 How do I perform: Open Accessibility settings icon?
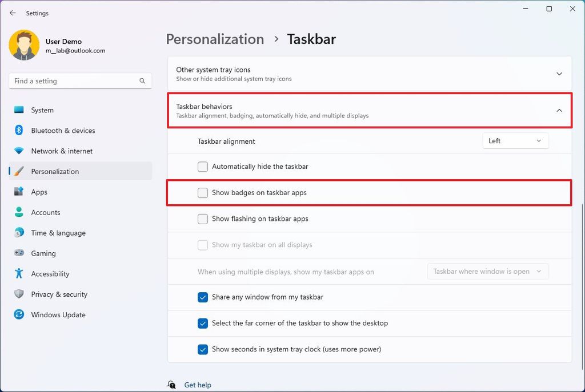pos(19,274)
